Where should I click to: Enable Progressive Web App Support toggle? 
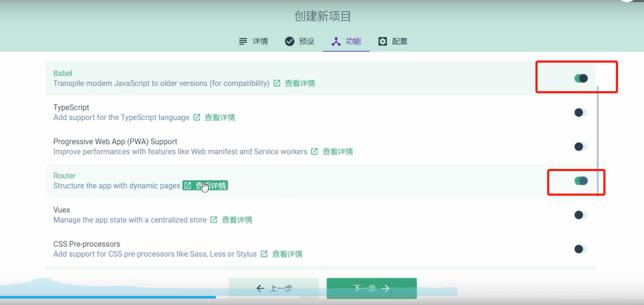(x=581, y=146)
